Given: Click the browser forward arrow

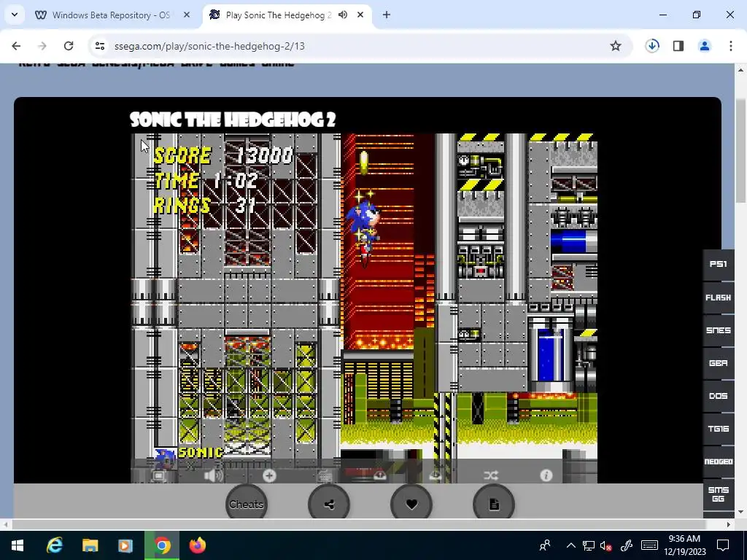Looking at the screenshot, I should tap(42, 46).
